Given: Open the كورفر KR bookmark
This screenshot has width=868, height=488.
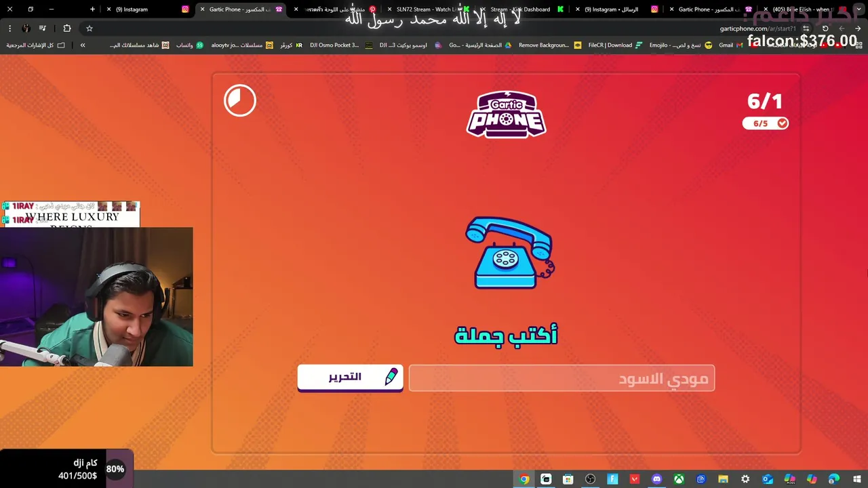Looking at the screenshot, I should click(x=291, y=45).
